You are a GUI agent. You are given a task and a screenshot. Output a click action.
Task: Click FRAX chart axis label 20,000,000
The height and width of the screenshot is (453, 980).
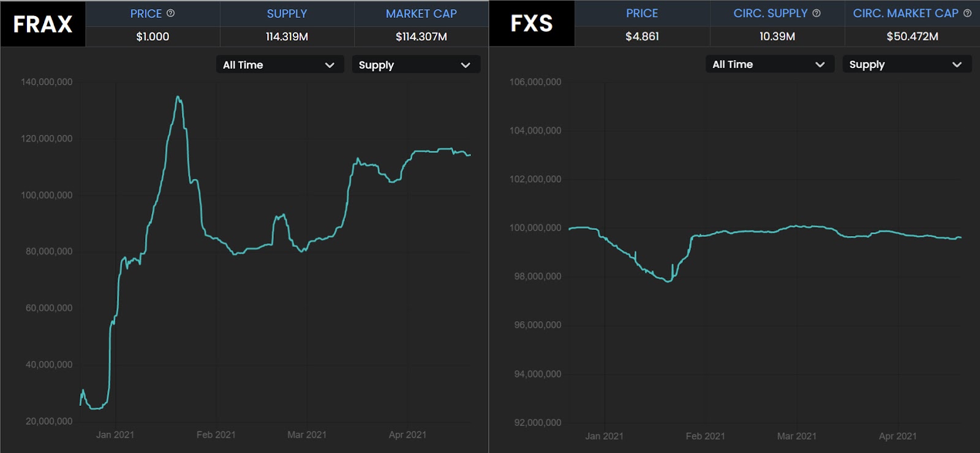tap(49, 421)
